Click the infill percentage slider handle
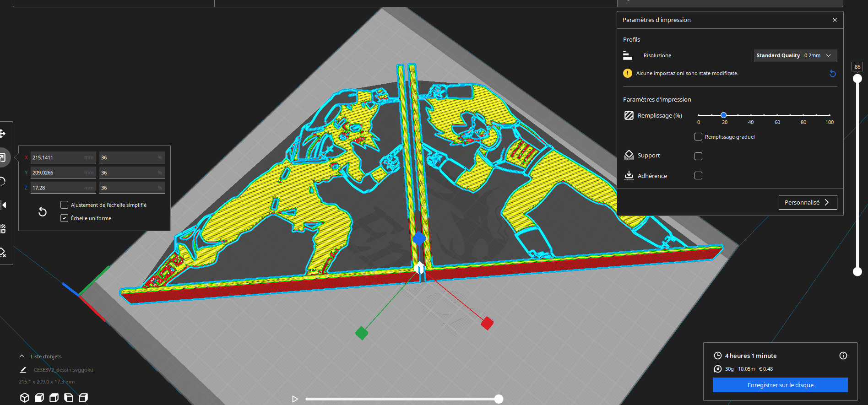868x405 pixels. point(723,115)
